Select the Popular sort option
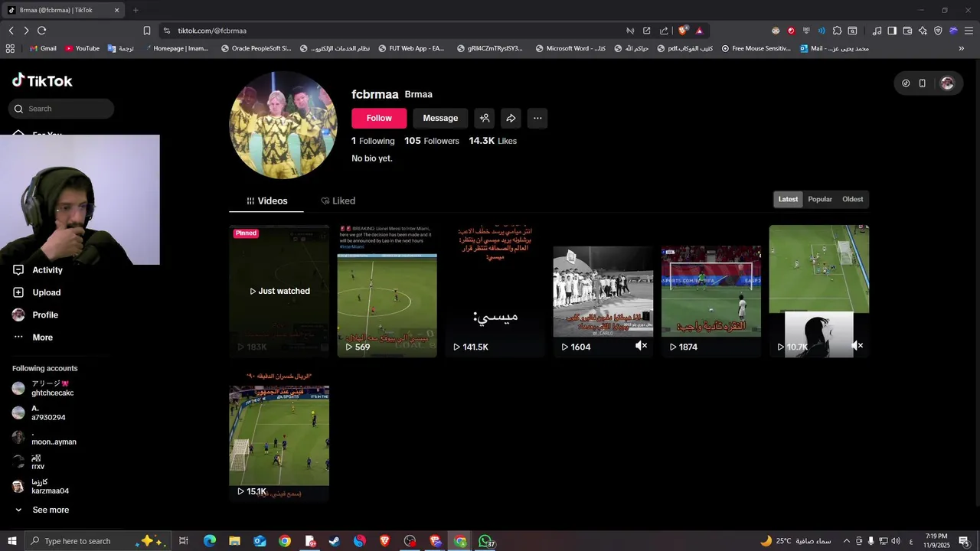 tap(820, 199)
